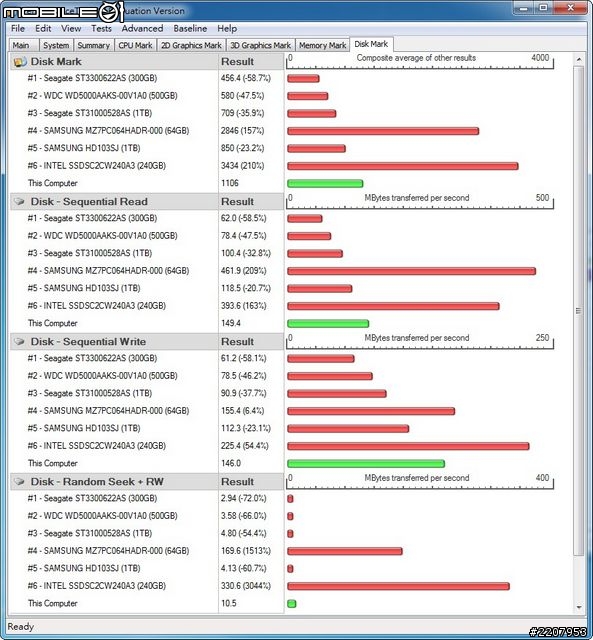Open the Advanced menu
593x640 pixels.
coord(142,29)
